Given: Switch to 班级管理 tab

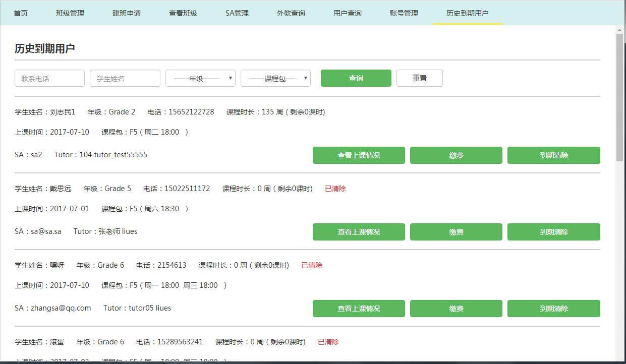Looking at the screenshot, I should pyautogui.click(x=70, y=13).
